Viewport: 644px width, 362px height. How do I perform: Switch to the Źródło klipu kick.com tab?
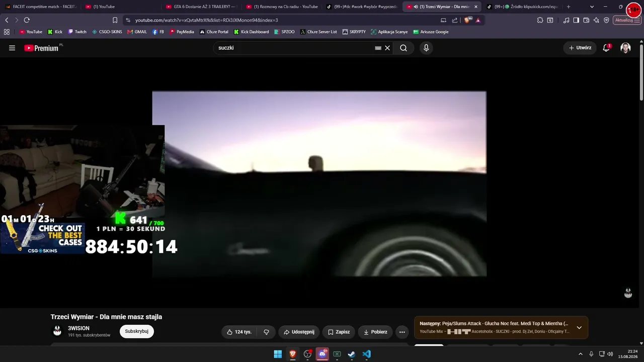coord(522,7)
